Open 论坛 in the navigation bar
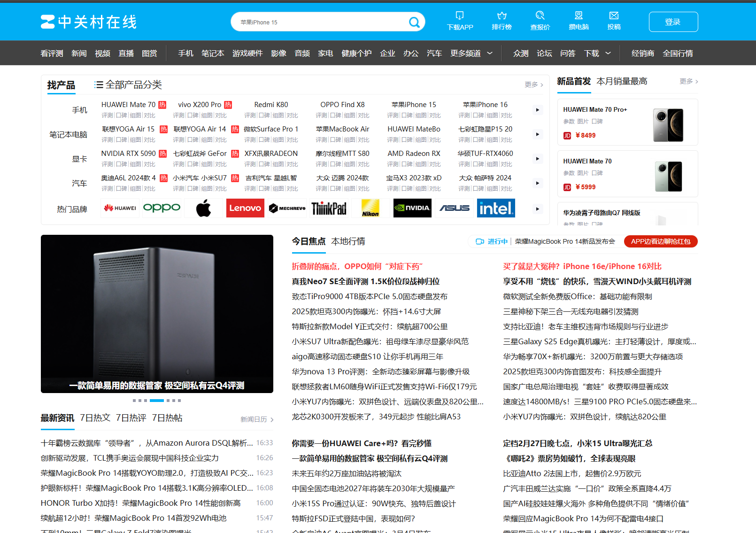This screenshot has width=756, height=533. [544, 53]
